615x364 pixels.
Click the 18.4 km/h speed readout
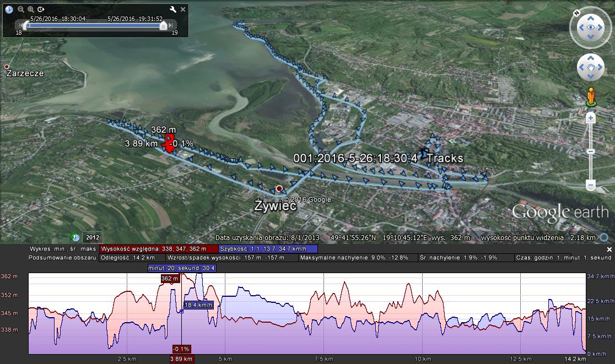[198, 305]
